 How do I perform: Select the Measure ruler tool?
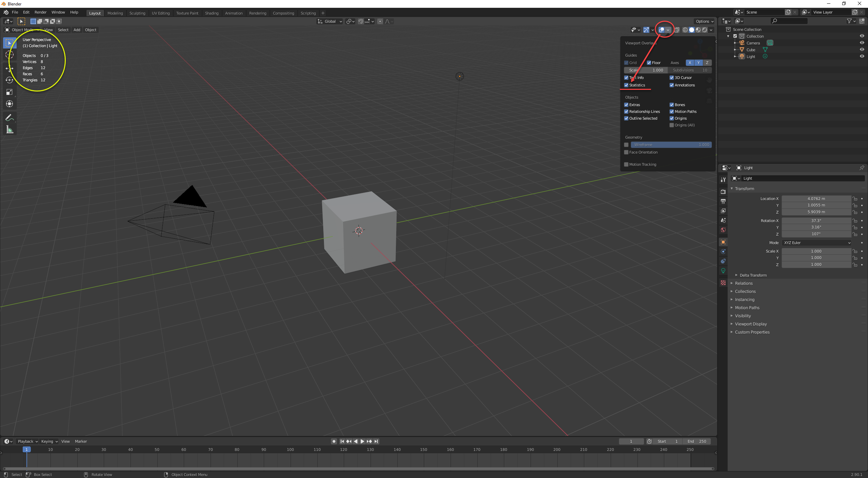point(9,130)
